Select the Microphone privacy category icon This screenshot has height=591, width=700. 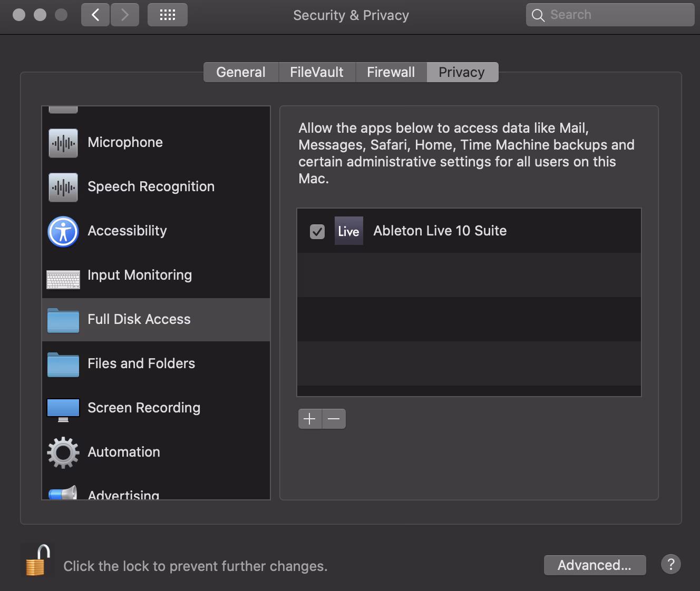coord(63,142)
